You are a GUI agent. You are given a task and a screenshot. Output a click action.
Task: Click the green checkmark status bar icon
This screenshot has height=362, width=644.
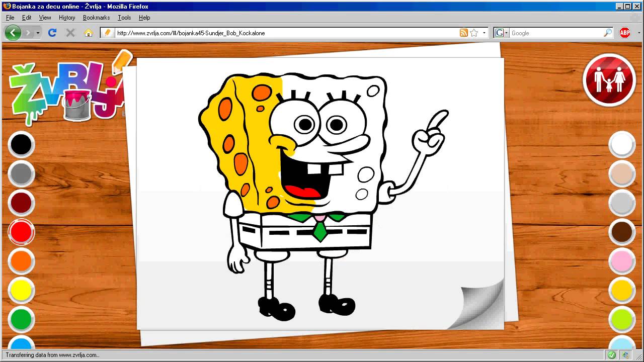[612, 355]
